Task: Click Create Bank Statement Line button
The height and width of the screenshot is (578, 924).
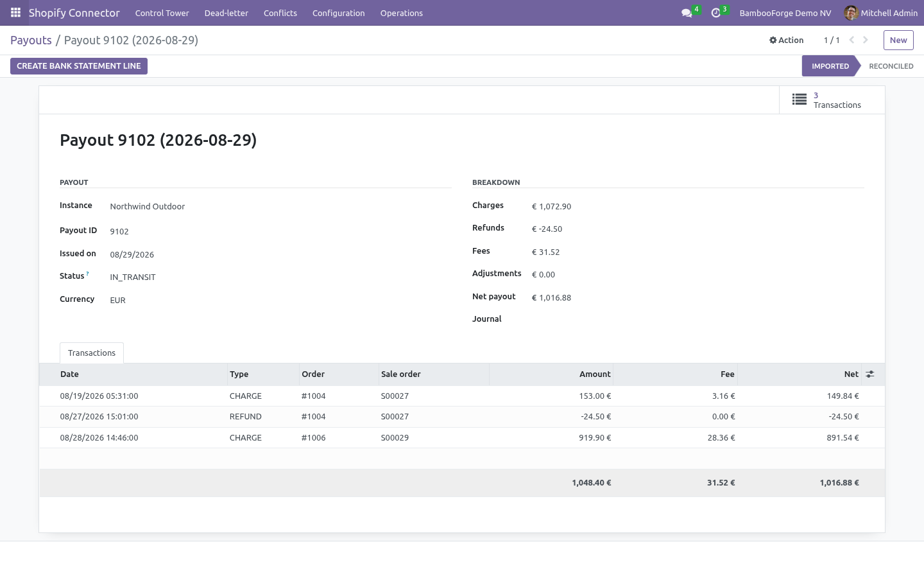Action: (x=79, y=66)
